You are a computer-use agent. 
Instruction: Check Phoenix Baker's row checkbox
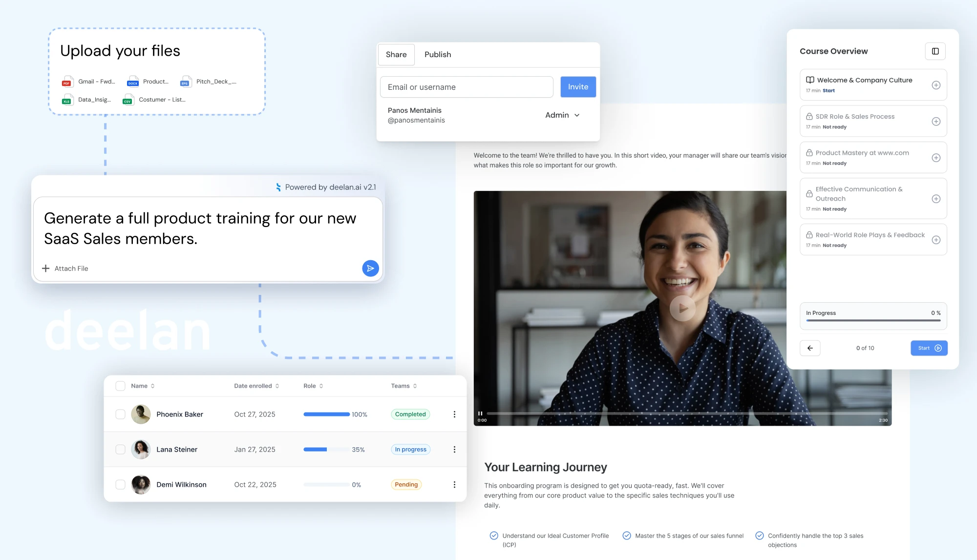(120, 414)
